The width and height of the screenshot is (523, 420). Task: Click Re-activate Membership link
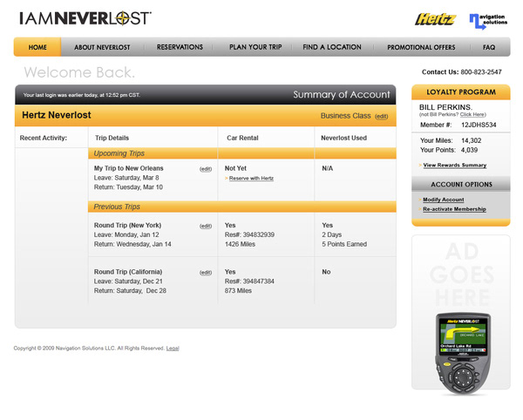454,209
